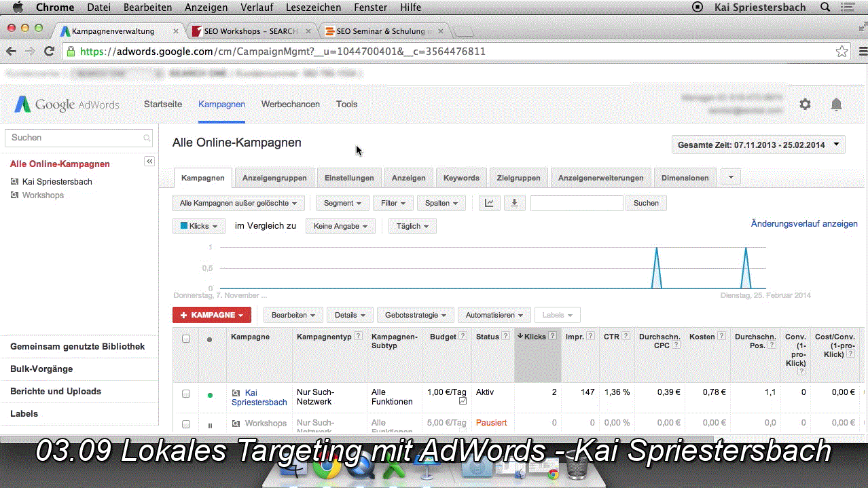Open the macOS notification center icon

[846, 7]
